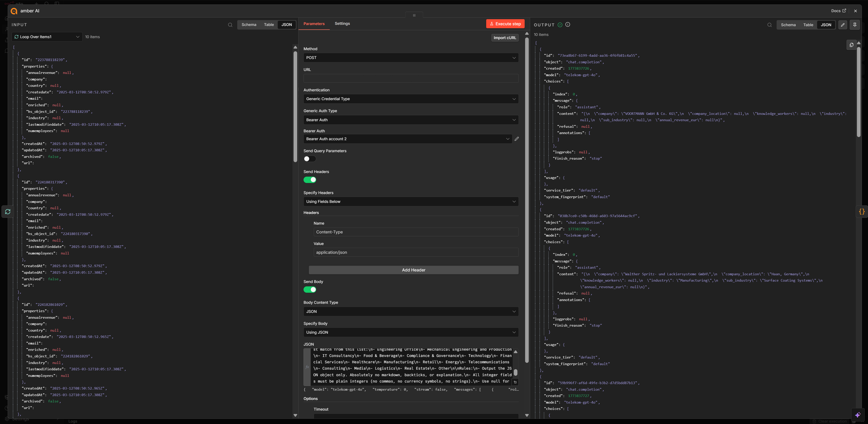
Task: Click the parameters panel vertical scrollbar thumb
Action: 527,200
